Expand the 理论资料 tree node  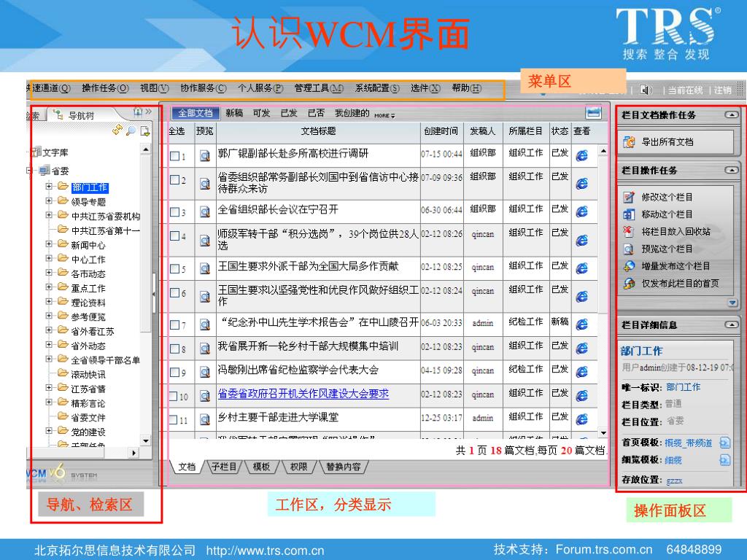click(49, 301)
